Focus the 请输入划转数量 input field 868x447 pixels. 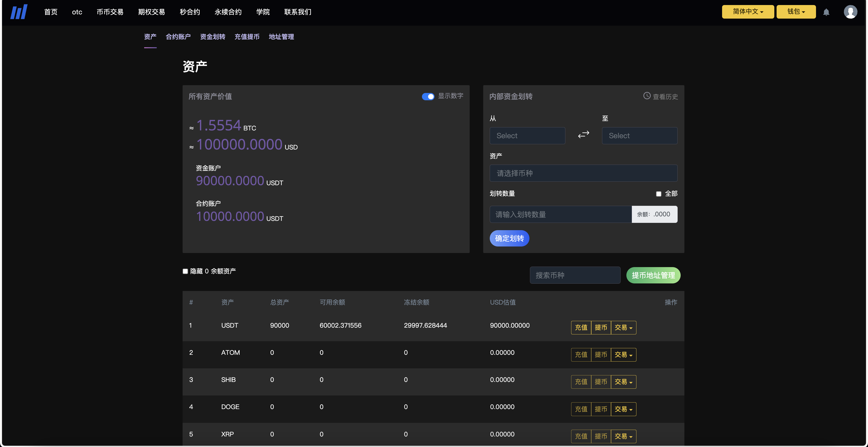[x=560, y=214]
